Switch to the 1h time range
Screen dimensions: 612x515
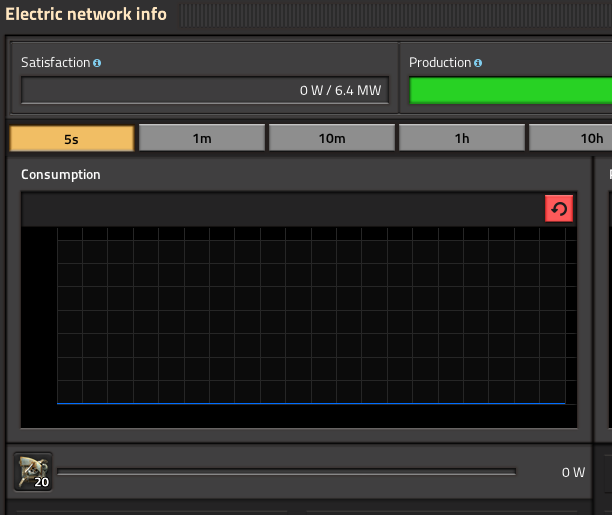462,138
